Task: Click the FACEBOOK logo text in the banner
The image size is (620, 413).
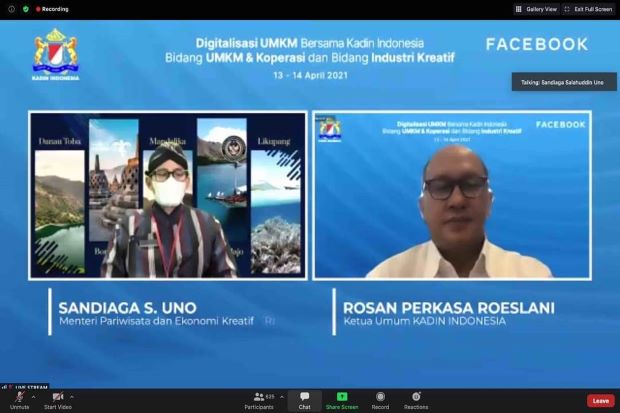Action: (537, 44)
